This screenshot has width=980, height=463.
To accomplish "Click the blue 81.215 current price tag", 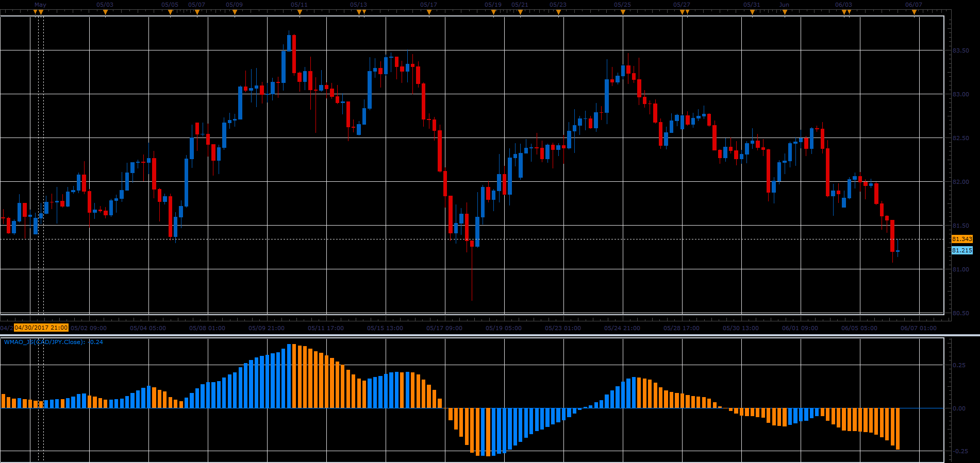I will click(962, 250).
